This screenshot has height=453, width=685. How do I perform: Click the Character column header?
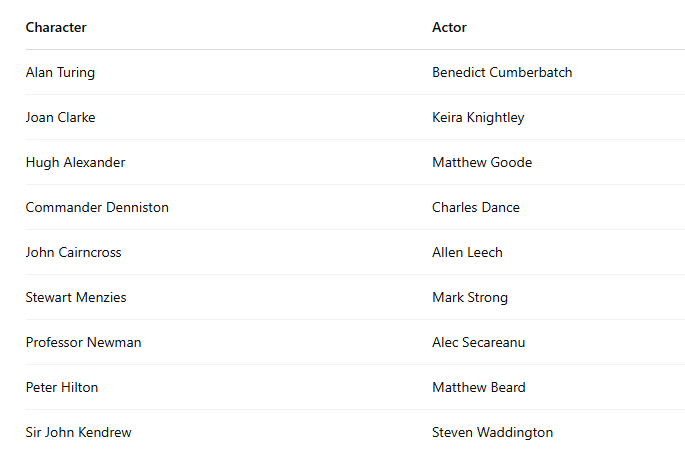coord(56,28)
